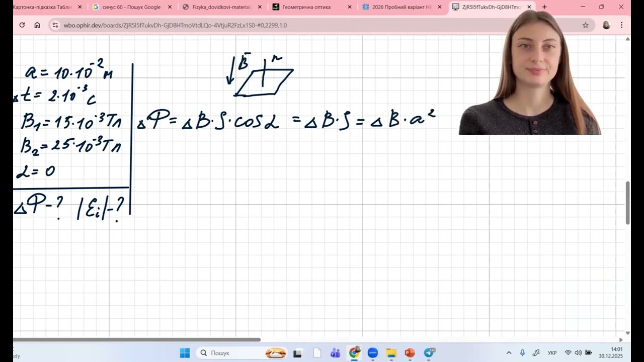Image resolution: width=644 pixels, height=362 pixels.
Task: Open the Chrome three-dot menu
Action: [622, 25]
